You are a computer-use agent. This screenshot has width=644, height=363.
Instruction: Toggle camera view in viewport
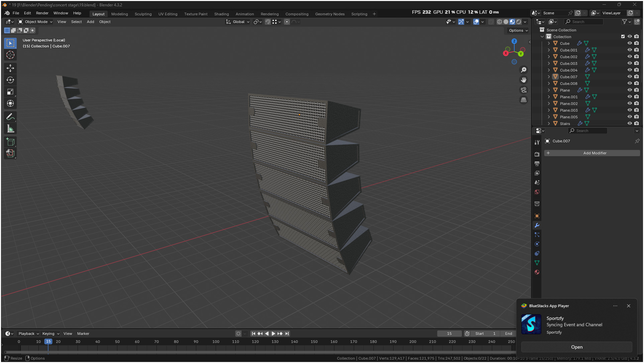(524, 90)
